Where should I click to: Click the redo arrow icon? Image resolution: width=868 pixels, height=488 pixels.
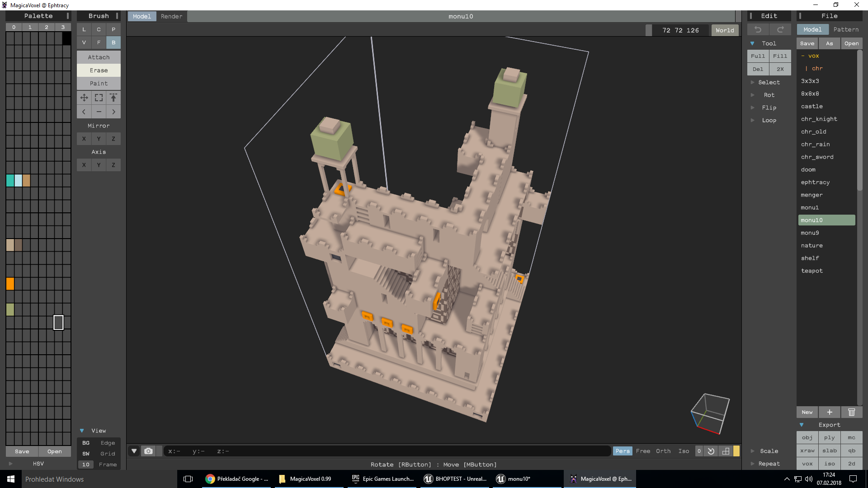[780, 30]
